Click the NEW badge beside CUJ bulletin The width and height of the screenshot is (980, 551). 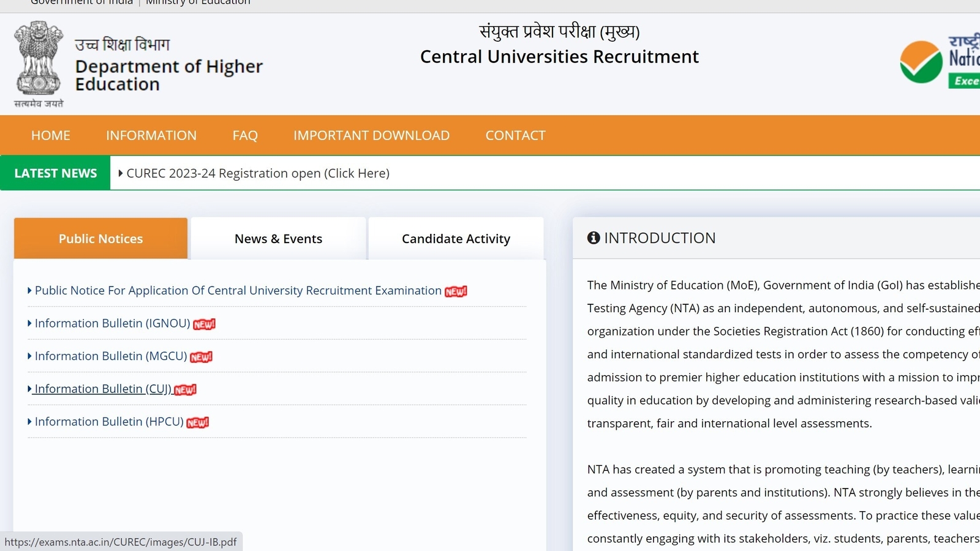point(186,389)
